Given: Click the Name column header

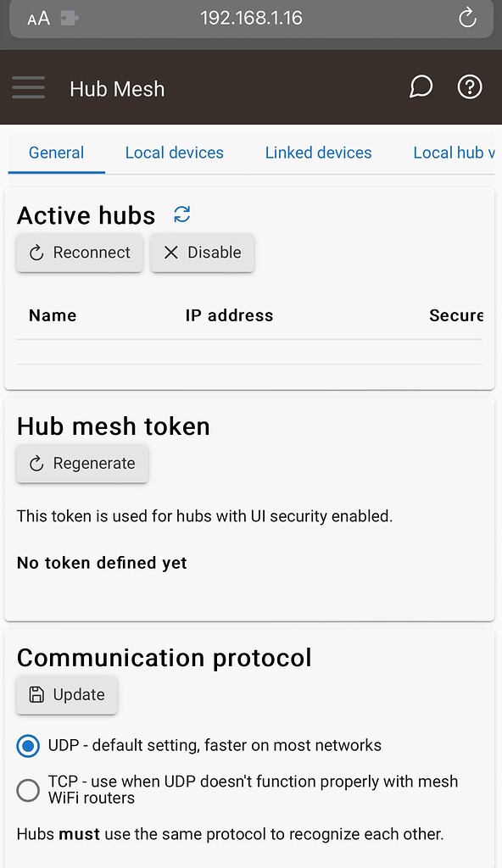Looking at the screenshot, I should [52, 314].
